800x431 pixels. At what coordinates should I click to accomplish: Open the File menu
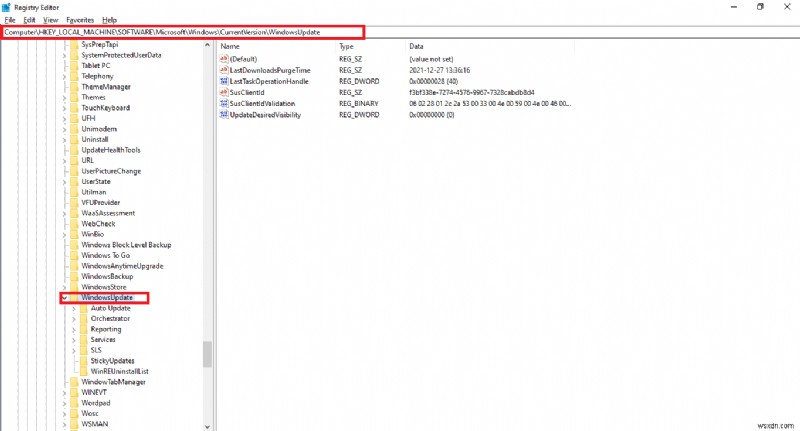coord(10,20)
